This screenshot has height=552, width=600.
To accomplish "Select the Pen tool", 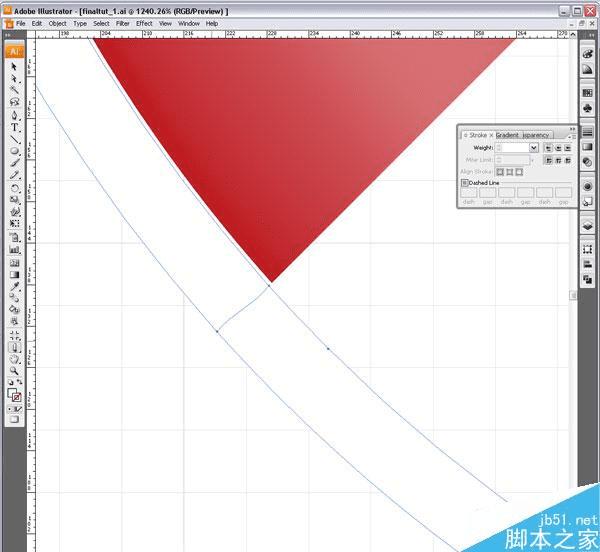I will [x=14, y=115].
